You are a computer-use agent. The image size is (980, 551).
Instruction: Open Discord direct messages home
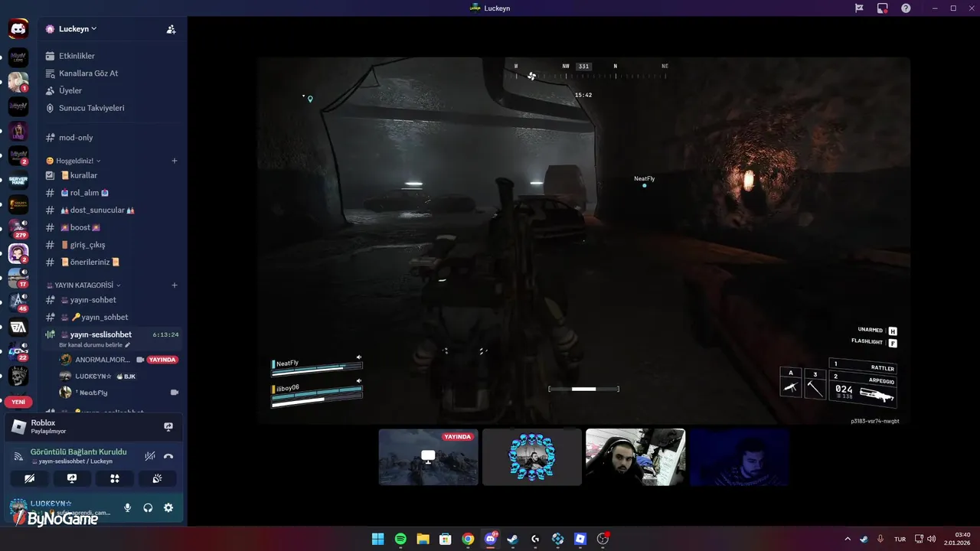(x=18, y=29)
